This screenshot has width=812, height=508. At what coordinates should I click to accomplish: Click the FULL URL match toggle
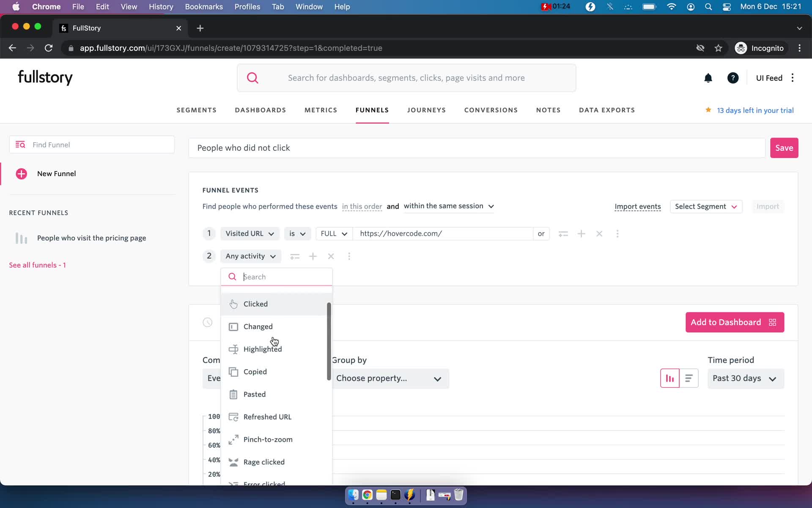(333, 233)
